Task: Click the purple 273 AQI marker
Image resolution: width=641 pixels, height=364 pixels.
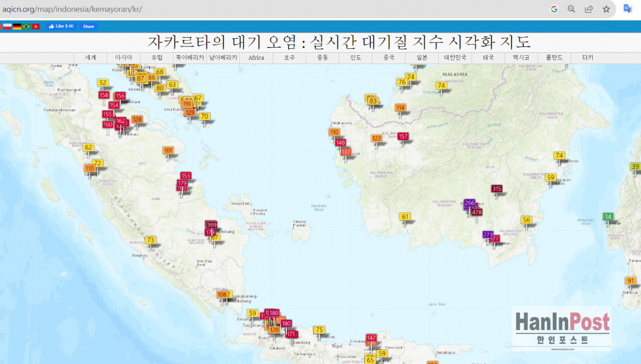Action: point(488,234)
